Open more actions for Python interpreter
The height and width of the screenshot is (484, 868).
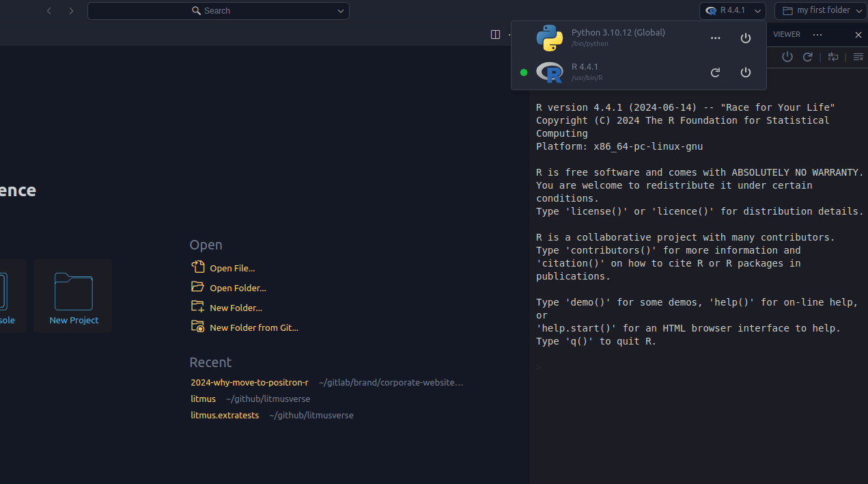715,38
